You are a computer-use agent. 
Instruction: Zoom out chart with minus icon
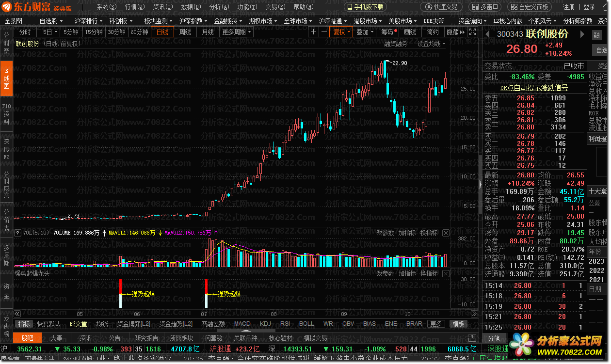[324, 32]
